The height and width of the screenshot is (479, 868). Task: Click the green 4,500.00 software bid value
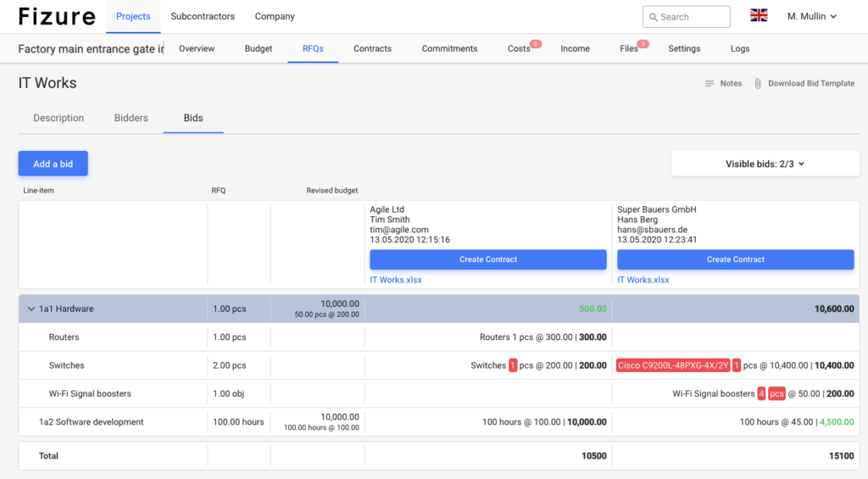[837, 422]
